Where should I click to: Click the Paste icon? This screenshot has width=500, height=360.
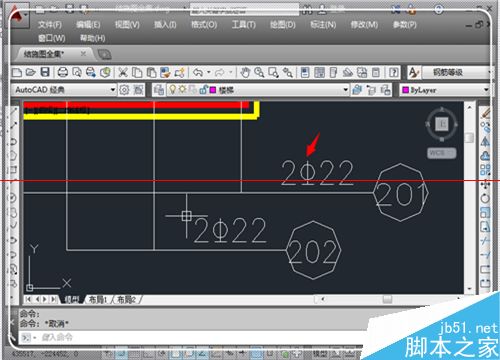tap(151, 72)
